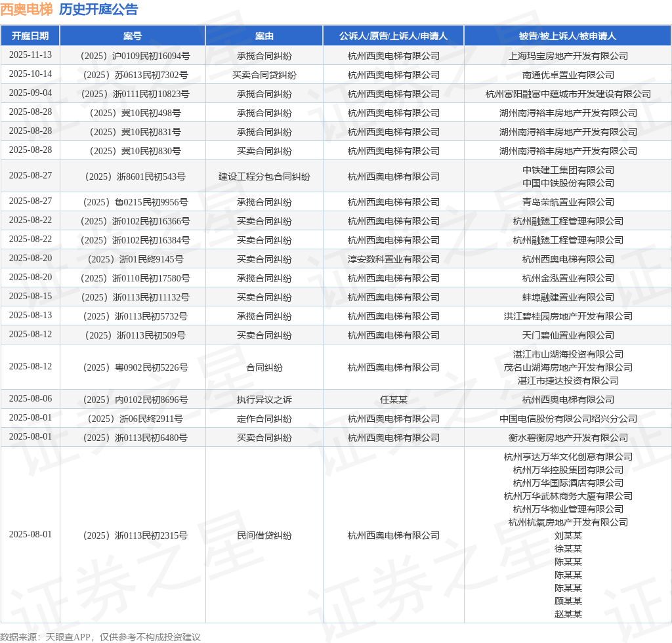Click the 案号 column header
The image size is (672, 643).
pos(133,36)
